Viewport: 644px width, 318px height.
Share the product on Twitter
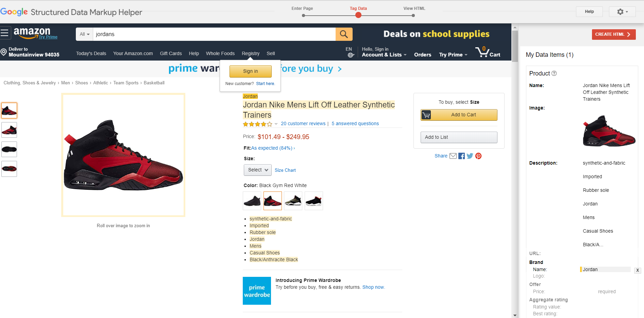470,156
